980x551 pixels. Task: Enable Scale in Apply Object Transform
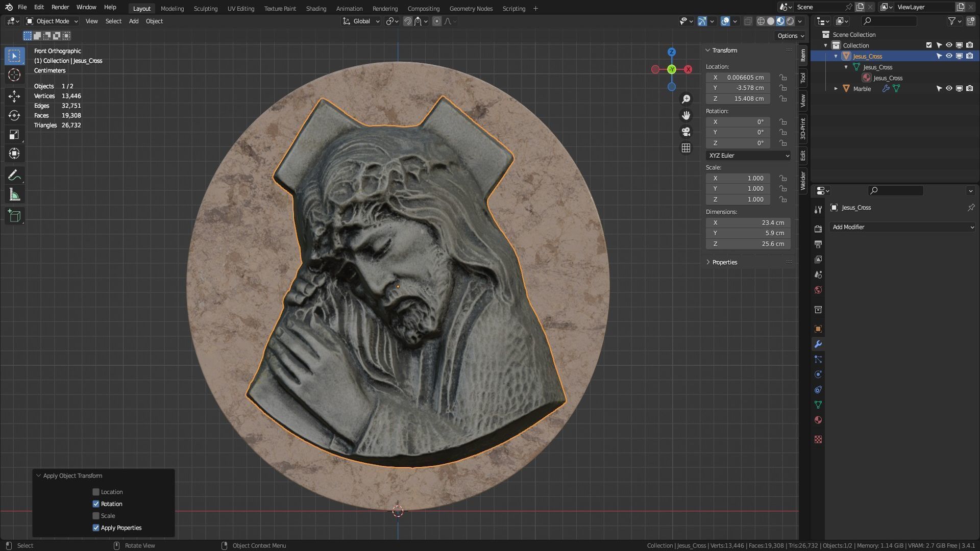(x=96, y=516)
